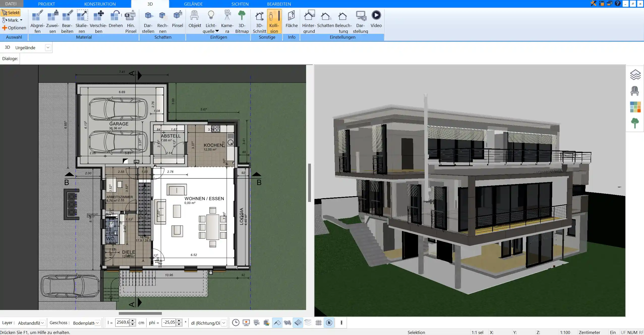
Task: Click Zentimeter unit in status bar
Action: coord(589,332)
